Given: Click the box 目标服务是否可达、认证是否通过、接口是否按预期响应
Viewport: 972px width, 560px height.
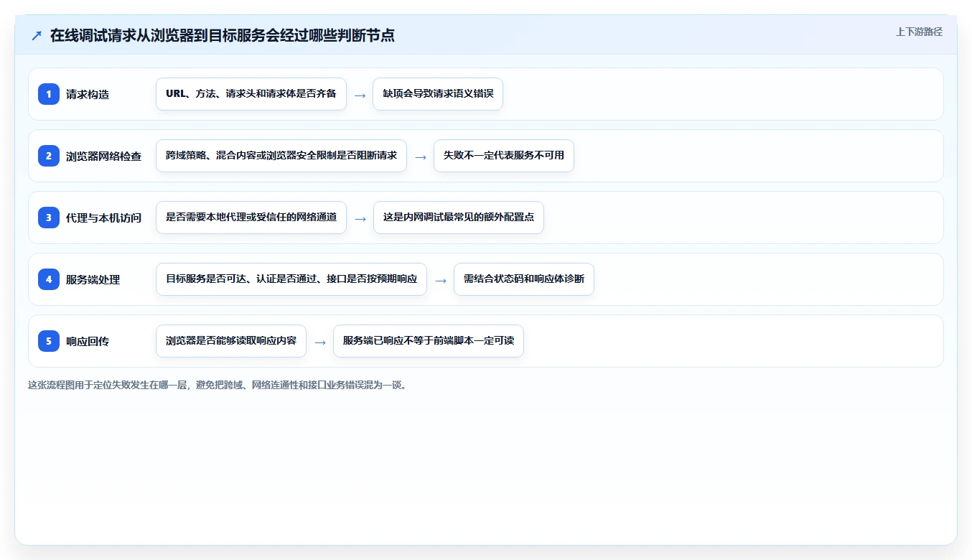Looking at the screenshot, I should (291, 279).
